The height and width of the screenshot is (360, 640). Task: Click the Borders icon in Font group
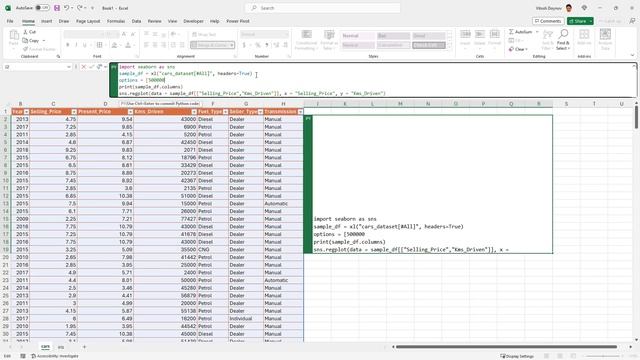pyautogui.click(x=99, y=45)
